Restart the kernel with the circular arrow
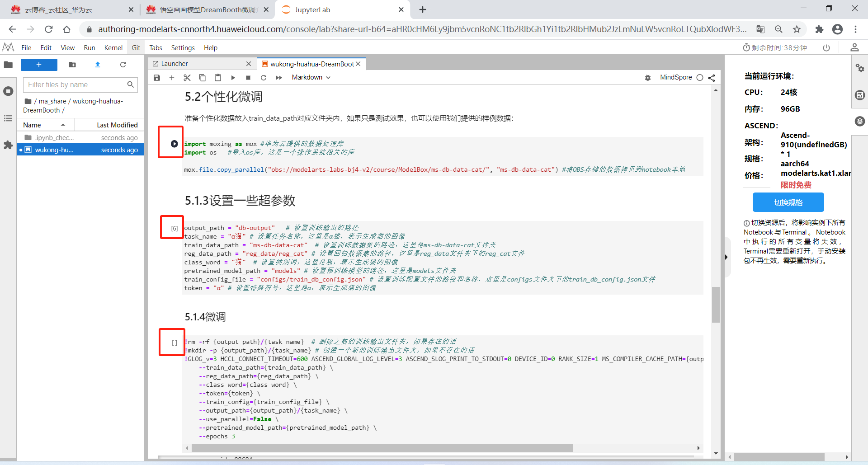868x465 pixels. click(x=264, y=78)
